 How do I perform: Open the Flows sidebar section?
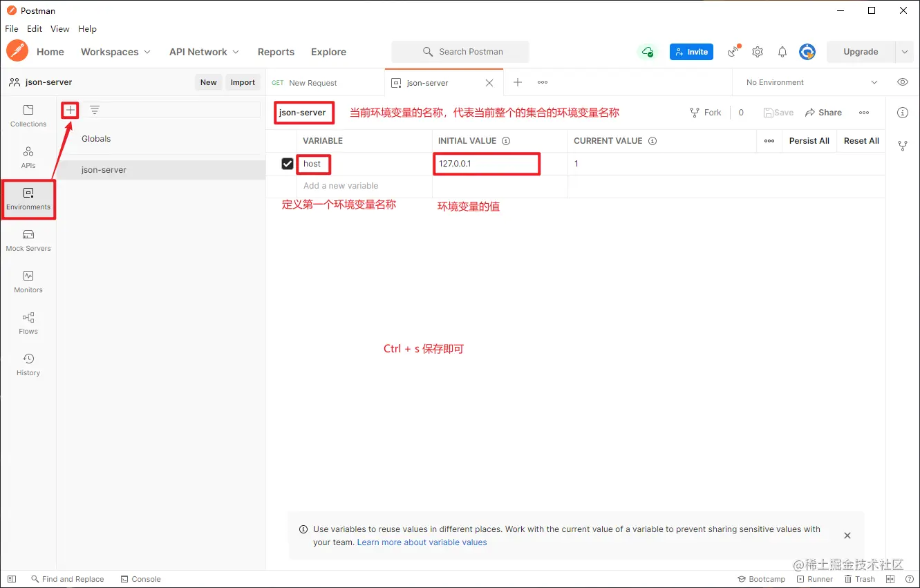click(x=28, y=323)
